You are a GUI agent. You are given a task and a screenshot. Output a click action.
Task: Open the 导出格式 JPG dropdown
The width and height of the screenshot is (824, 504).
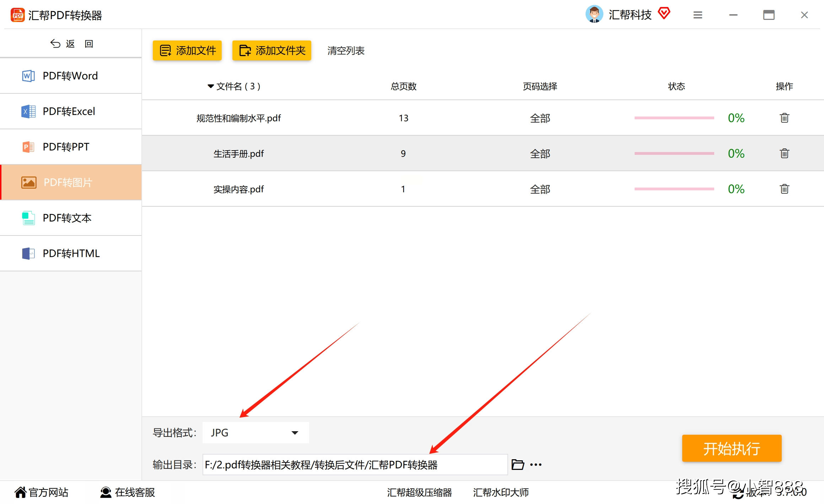tap(255, 433)
